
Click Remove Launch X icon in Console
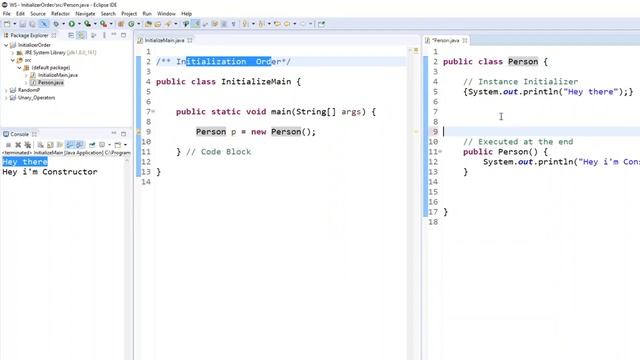click(18, 145)
